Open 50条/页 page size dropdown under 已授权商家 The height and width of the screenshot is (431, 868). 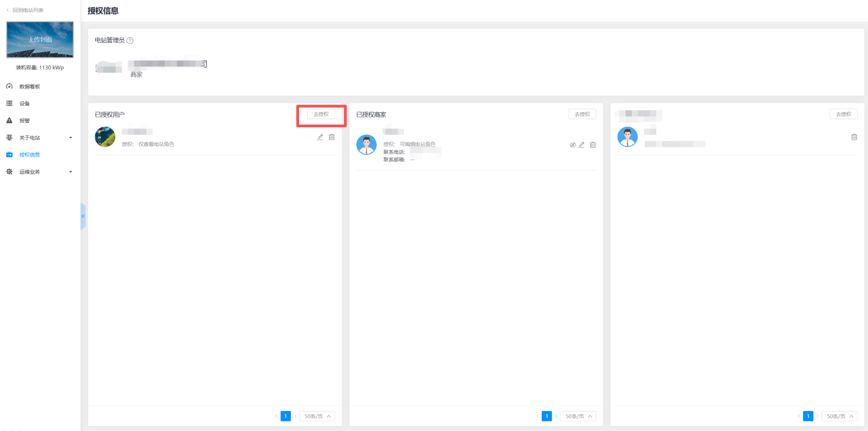(578, 416)
